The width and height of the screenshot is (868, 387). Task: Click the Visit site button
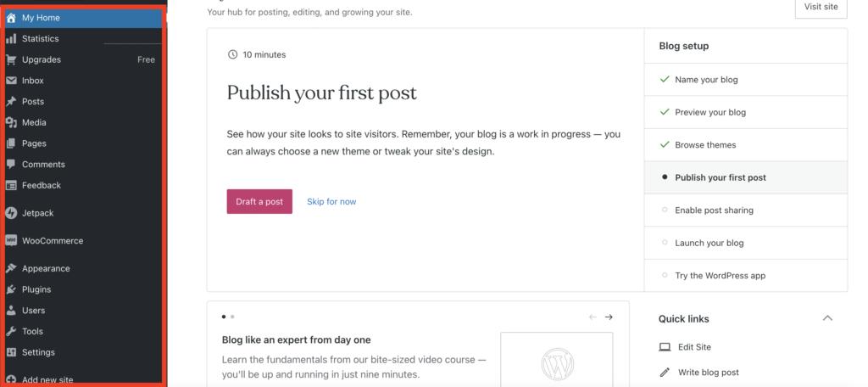820,7
